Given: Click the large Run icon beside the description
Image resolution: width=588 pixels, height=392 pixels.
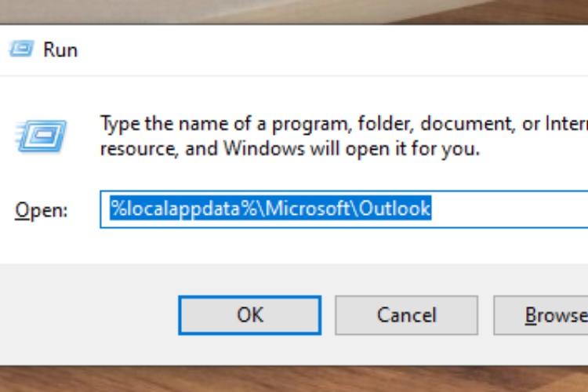Looking at the screenshot, I should pyautogui.click(x=41, y=136).
